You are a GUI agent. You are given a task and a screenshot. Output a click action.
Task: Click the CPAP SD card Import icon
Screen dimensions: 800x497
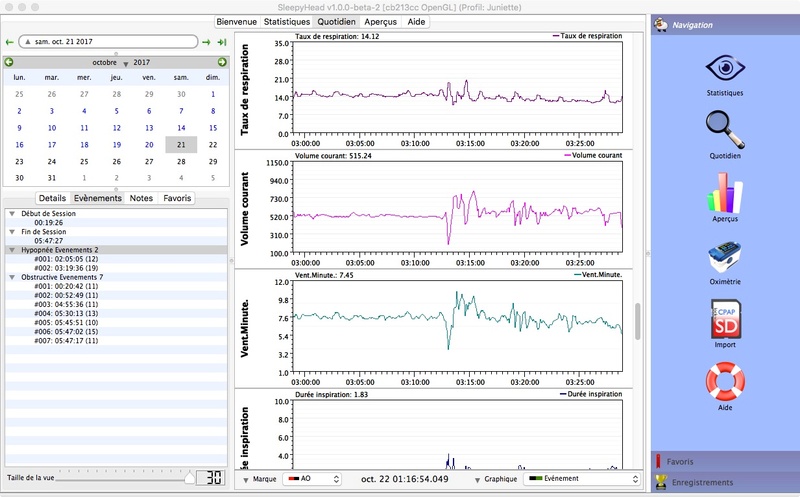725,319
